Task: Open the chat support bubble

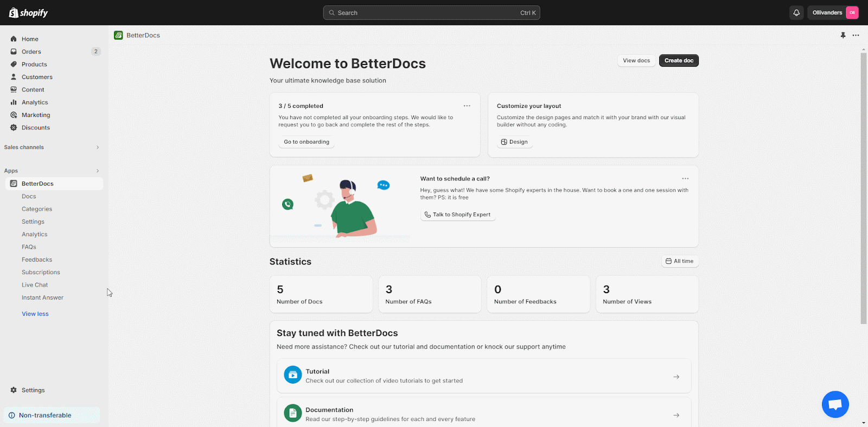Action: point(835,404)
